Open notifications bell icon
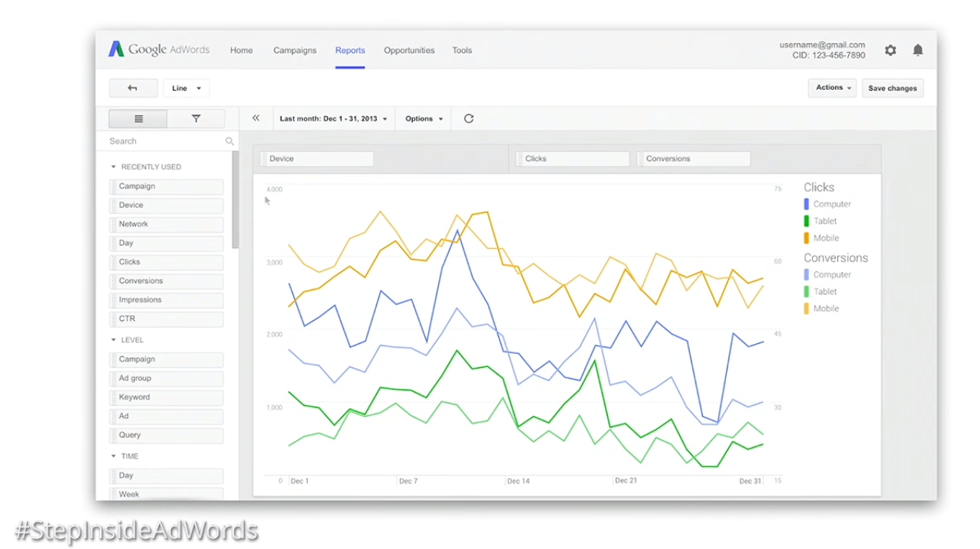The image size is (980, 549). (918, 50)
